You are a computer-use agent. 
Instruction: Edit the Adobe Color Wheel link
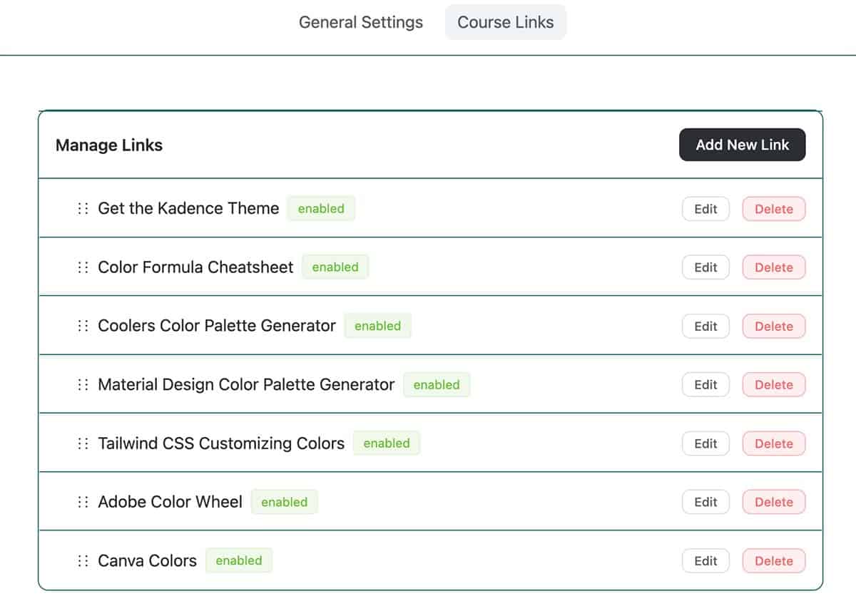(x=706, y=502)
